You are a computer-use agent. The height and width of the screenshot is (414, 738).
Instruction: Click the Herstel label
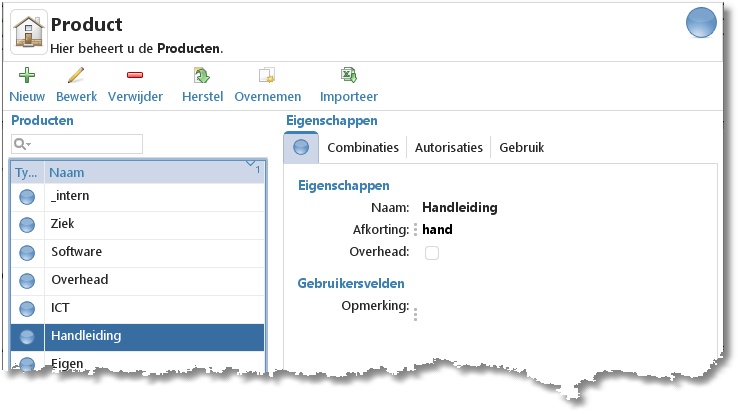point(202,96)
